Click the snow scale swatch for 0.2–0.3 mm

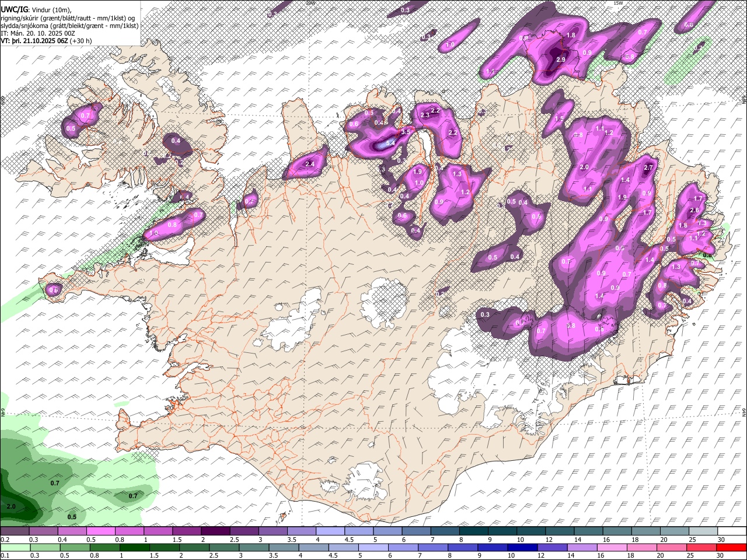pos(15,531)
